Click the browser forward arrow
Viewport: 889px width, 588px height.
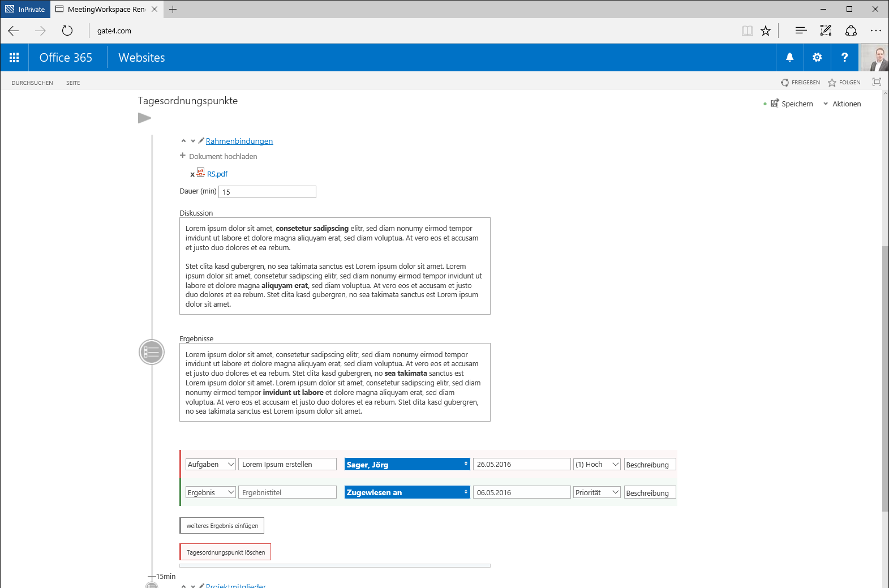pos(40,31)
